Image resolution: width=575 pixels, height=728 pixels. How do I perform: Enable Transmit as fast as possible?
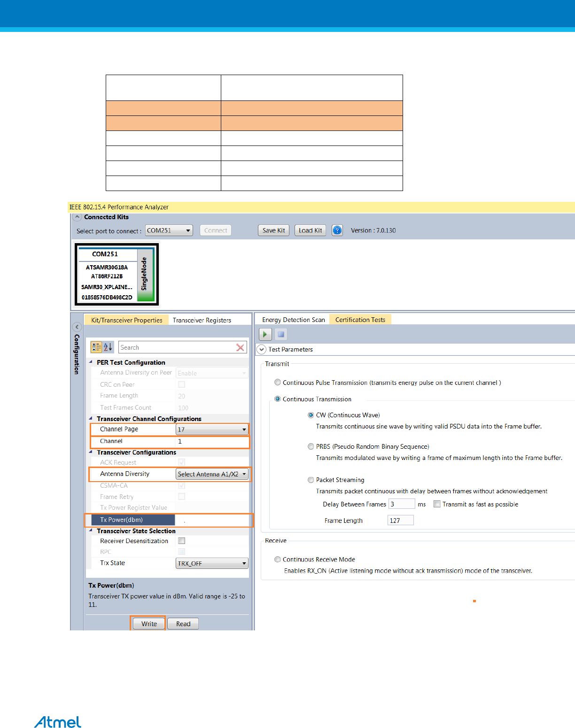point(437,504)
